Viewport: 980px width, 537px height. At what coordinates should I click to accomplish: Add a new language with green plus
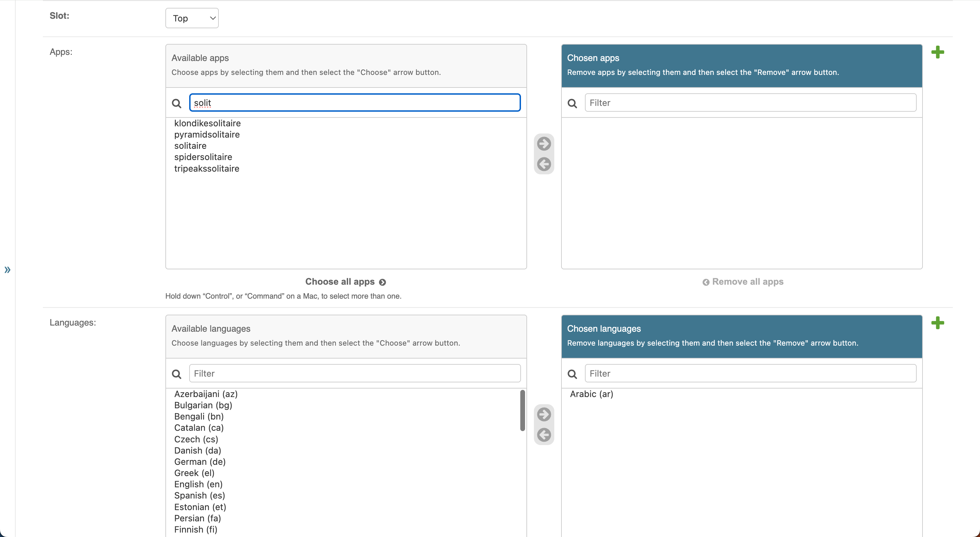937,323
